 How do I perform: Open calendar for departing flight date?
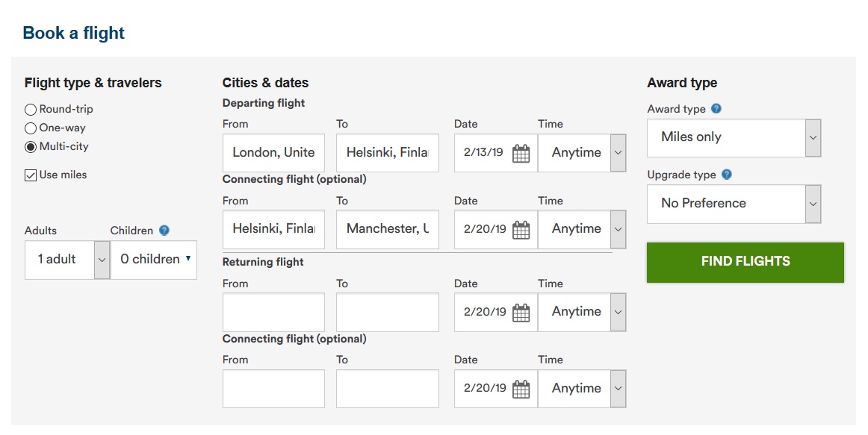pyautogui.click(x=521, y=153)
